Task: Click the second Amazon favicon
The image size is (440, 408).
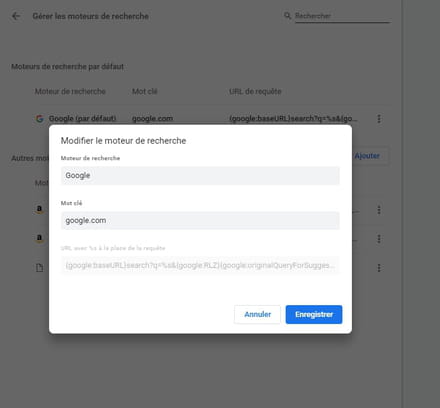Action: 39,239
